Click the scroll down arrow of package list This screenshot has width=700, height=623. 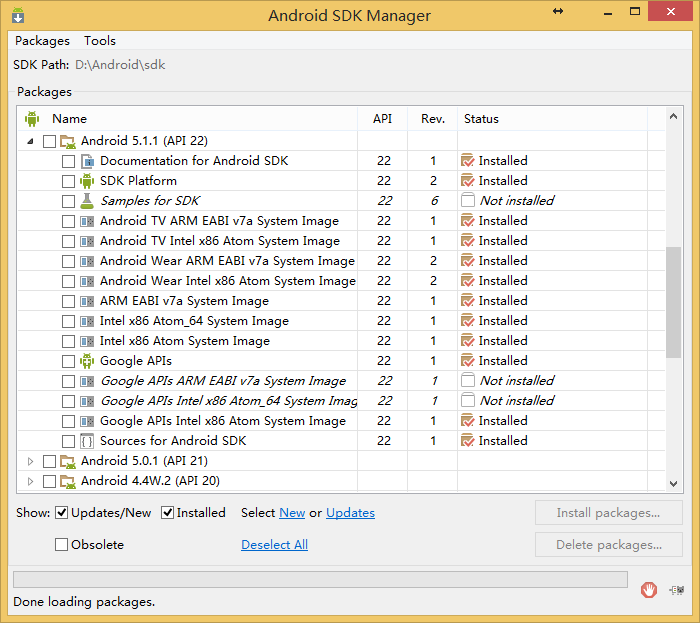point(673,484)
